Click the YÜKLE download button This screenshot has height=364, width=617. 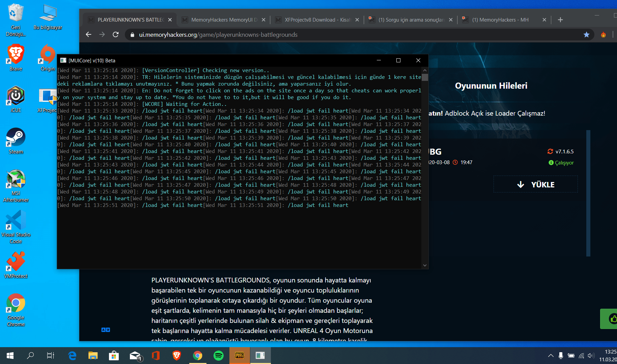point(536,184)
